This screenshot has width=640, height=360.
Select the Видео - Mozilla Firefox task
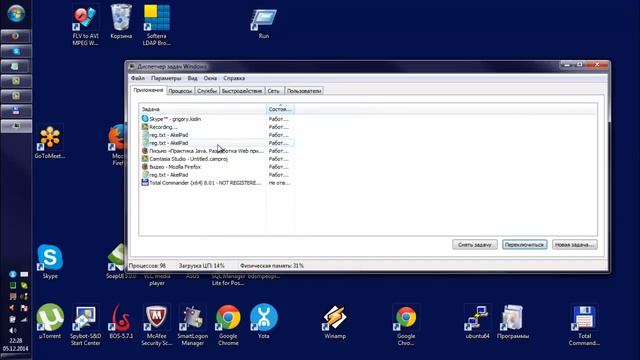[x=217, y=167]
